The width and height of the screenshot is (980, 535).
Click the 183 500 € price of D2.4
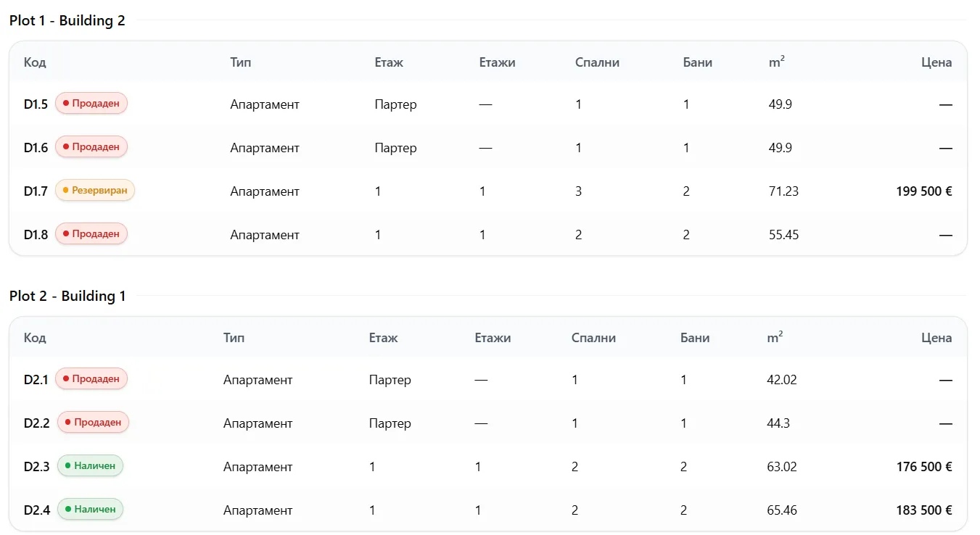[924, 510]
